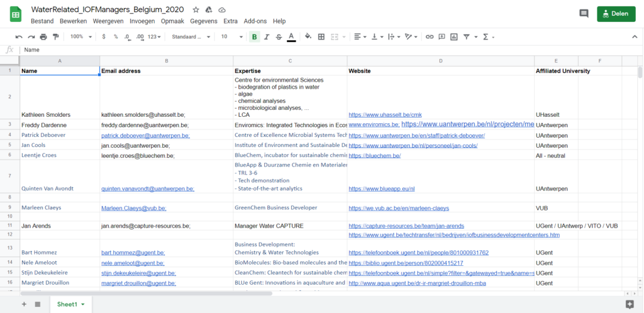Click the move to Drive folder icon

pos(209,10)
